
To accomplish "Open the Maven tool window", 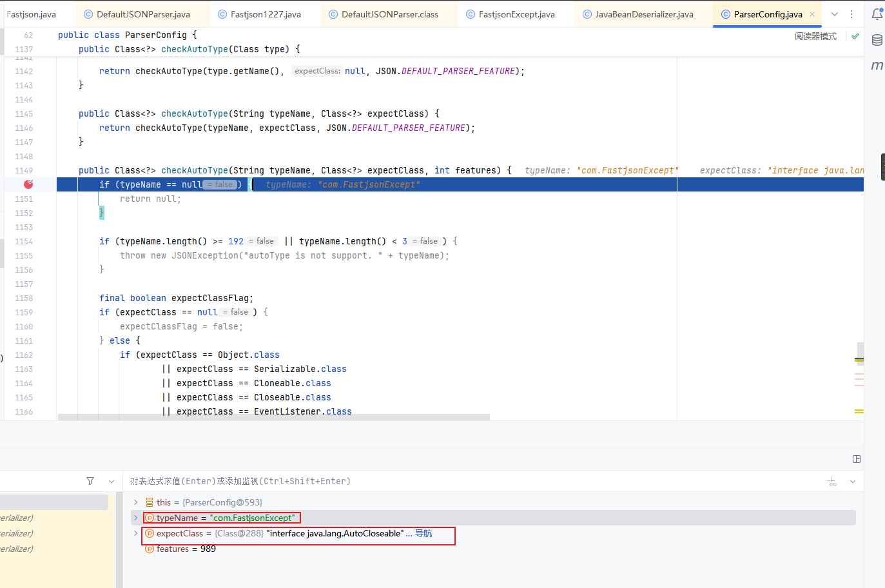I will click(x=877, y=65).
